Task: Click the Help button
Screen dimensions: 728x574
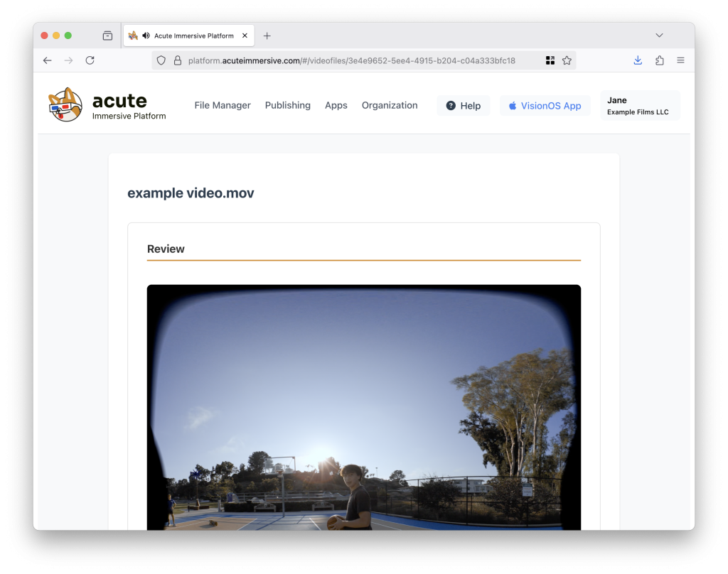Action: coord(464,106)
